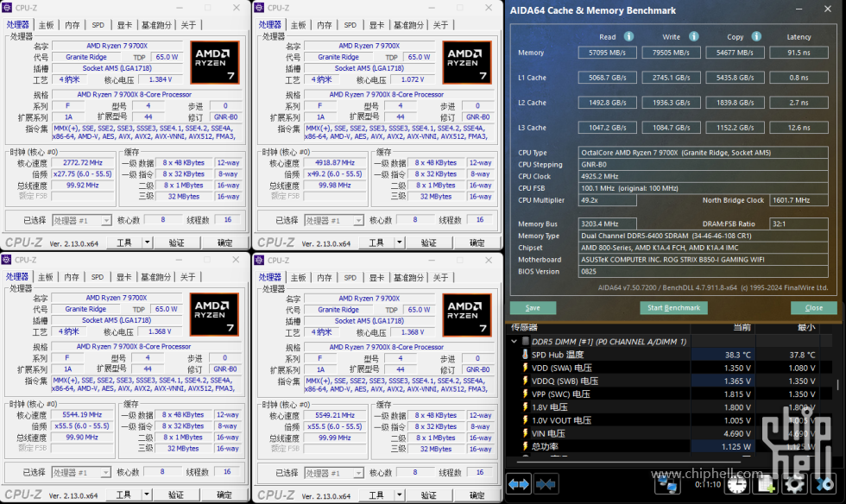Click L3 Cache Copy value 1152.2 GB/s

coord(735,128)
